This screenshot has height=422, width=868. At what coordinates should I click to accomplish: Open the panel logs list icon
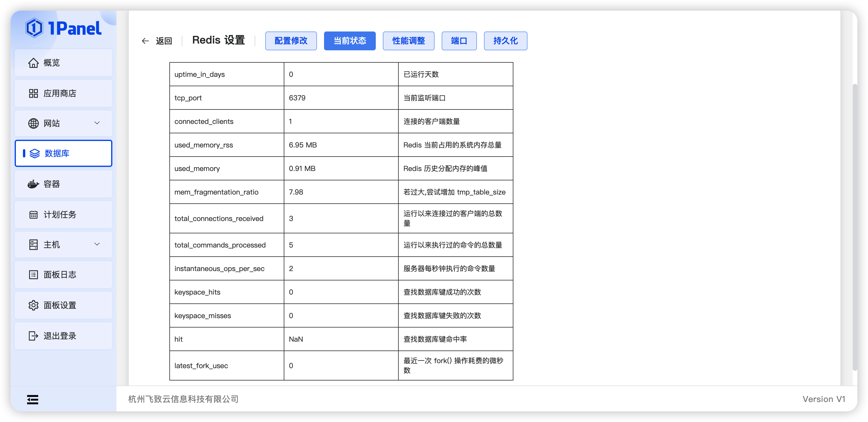point(33,275)
